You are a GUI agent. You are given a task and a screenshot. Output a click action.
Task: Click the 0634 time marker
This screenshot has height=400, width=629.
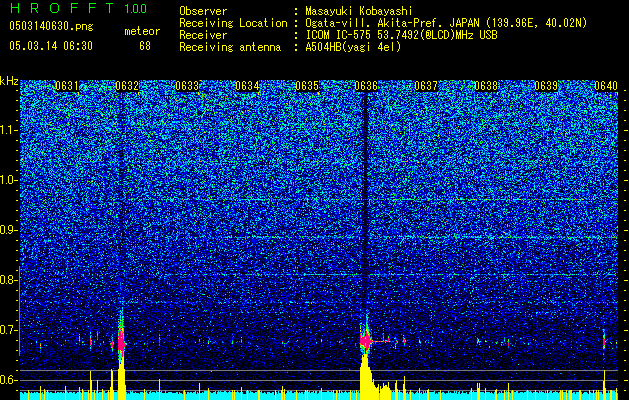(x=247, y=86)
